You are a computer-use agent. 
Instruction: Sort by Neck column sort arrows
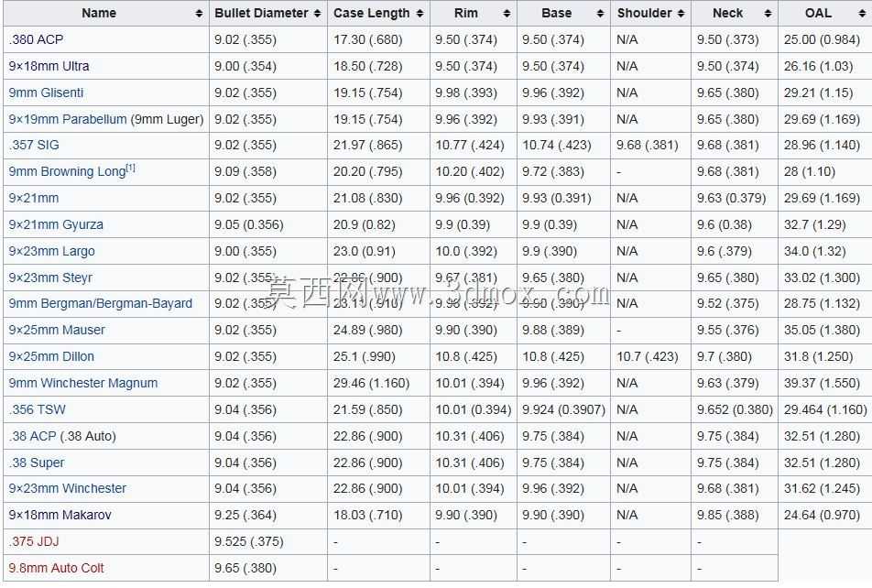click(x=768, y=14)
